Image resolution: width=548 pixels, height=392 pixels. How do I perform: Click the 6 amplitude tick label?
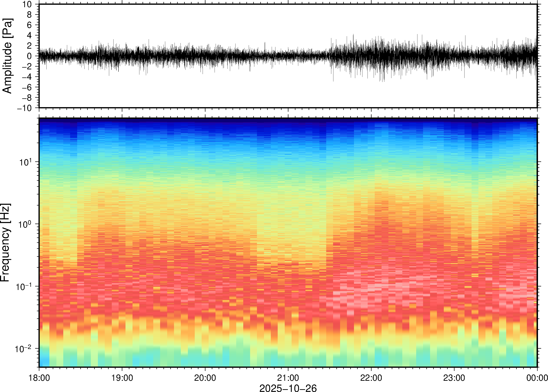pos(30,25)
